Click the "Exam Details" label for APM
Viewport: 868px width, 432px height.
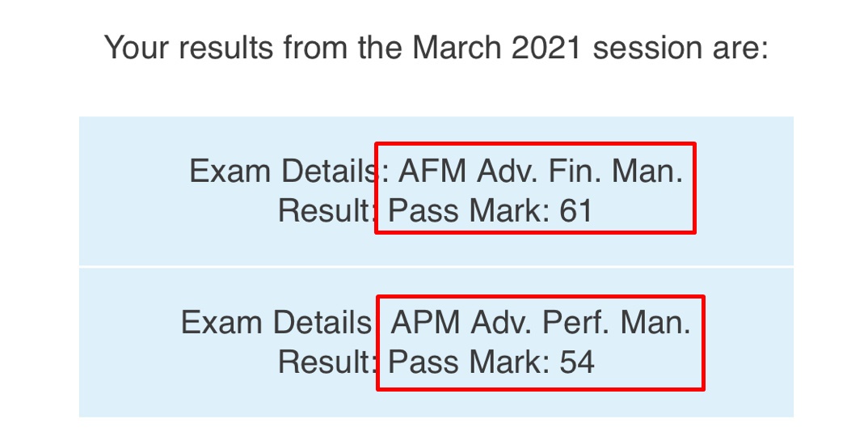276,323
